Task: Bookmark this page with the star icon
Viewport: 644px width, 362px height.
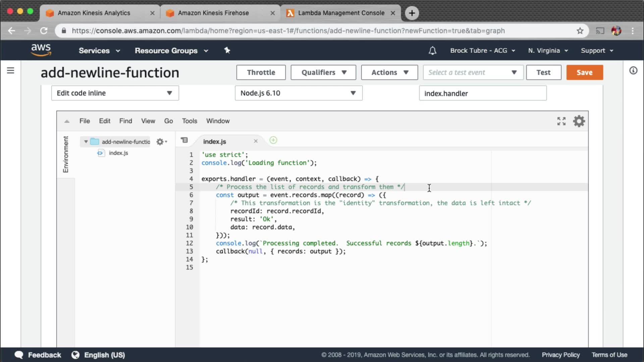Action: (580, 31)
